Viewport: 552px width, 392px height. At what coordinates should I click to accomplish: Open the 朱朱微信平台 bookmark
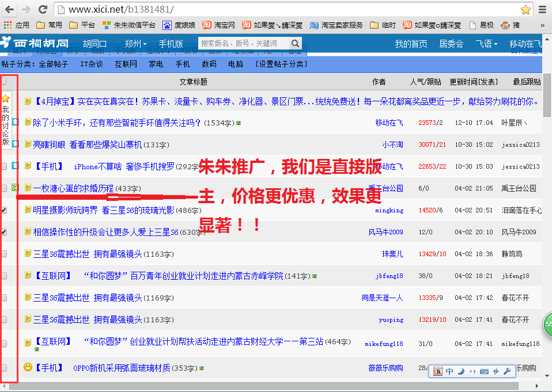128,25
